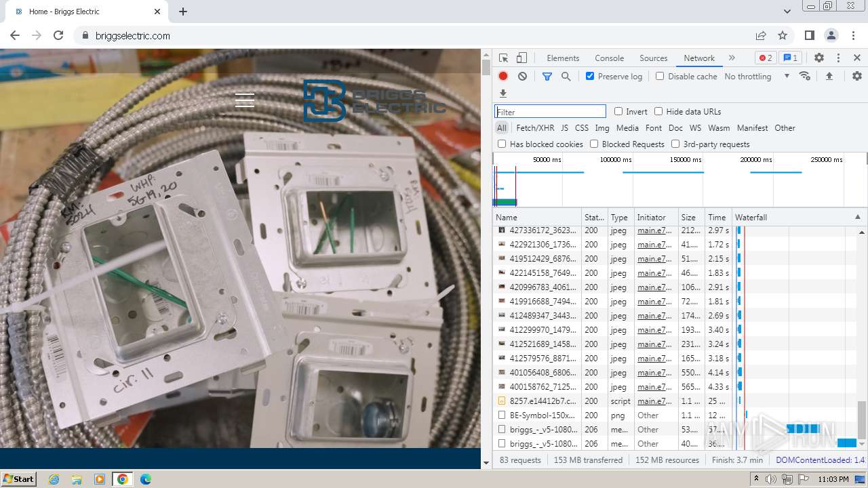Image resolution: width=868 pixels, height=488 pixels.
Task: Click the network Filter text field
Action: pos(550,112)
